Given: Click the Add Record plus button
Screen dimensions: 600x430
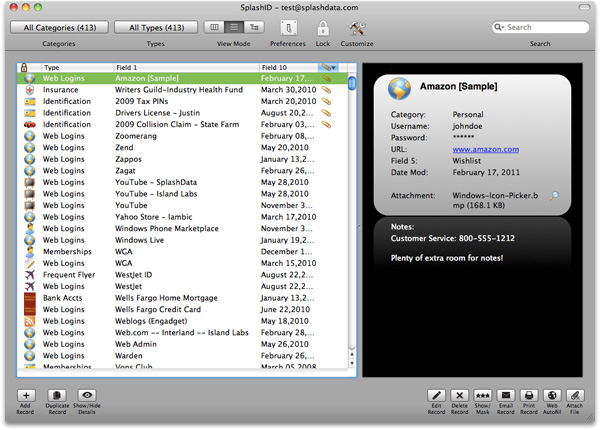Looking at the screenshot, I should tap(26, 395).
